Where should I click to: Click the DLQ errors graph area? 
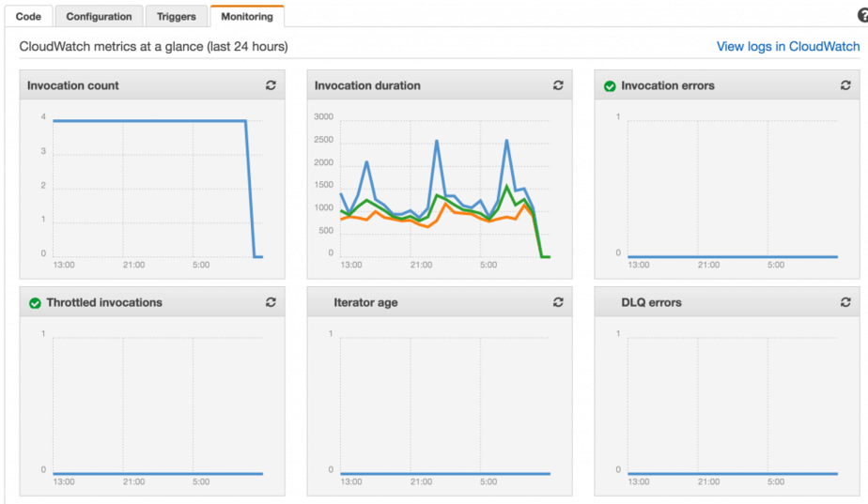click(732, 404)
